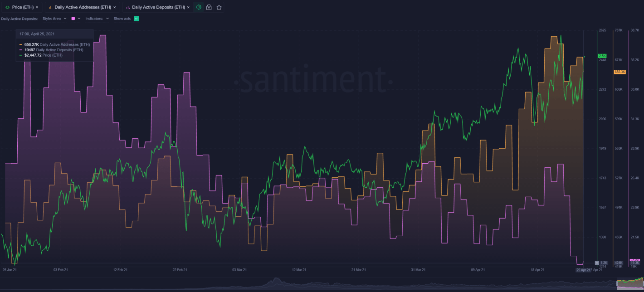Click the 25 Jan 21 axis label
The height and width of the screenshot is (292, 644).
point(10,270)
